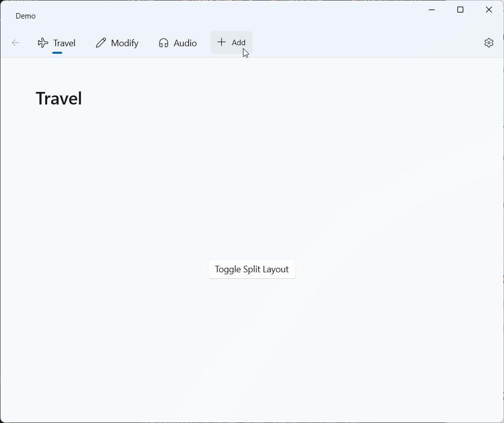Maximize the Demo window
Screen dimensions: 504x423
tap(460, 10)
